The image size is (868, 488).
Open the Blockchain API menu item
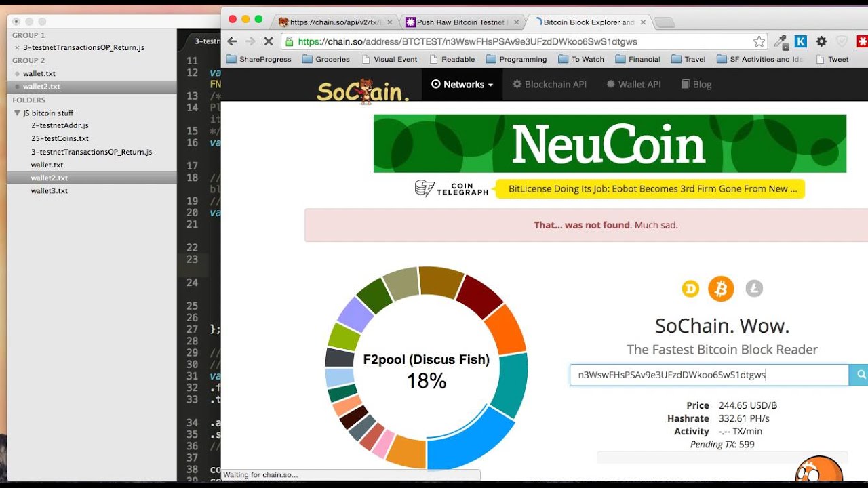click(549, 85)
